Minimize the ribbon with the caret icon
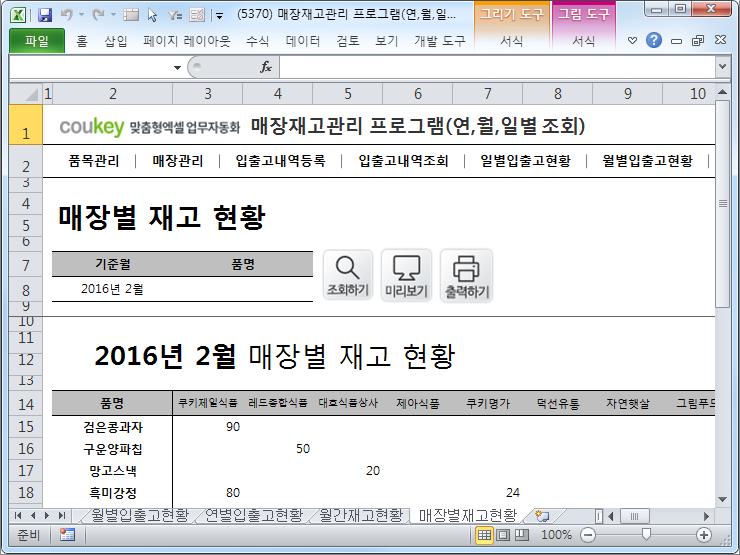The width and height of the screenshot is (740, 555). [x=632, y=41]
